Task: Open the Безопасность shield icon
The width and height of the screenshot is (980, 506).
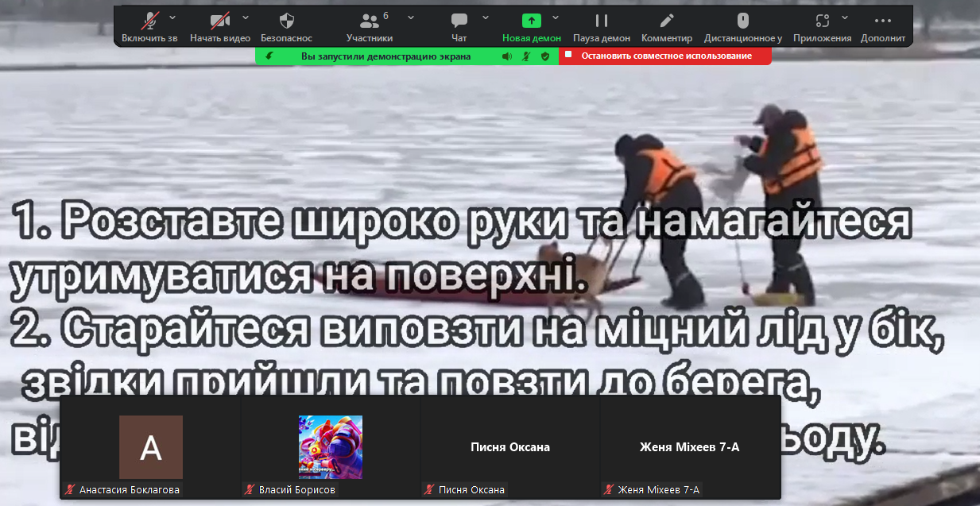Action: 287,21
